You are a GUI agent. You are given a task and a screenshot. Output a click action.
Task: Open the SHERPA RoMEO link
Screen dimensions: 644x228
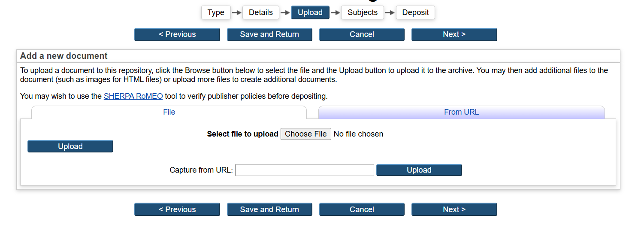[133, 96]
